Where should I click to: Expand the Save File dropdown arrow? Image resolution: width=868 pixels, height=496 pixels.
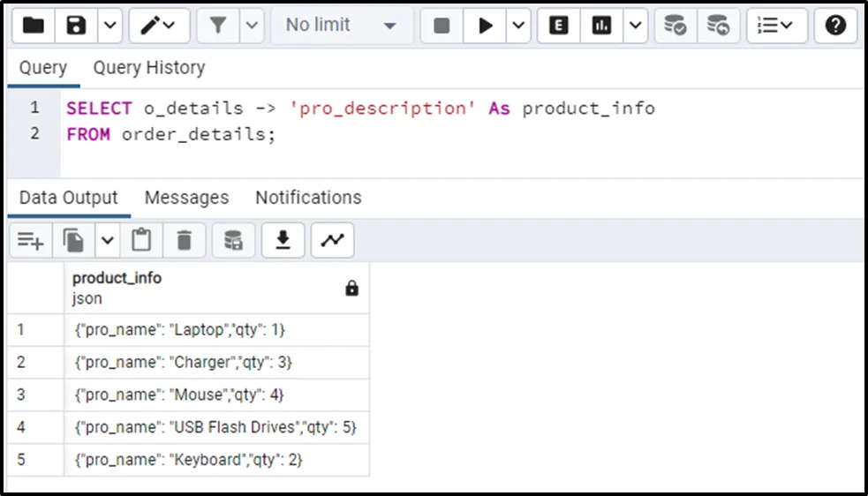pos(109,26)
